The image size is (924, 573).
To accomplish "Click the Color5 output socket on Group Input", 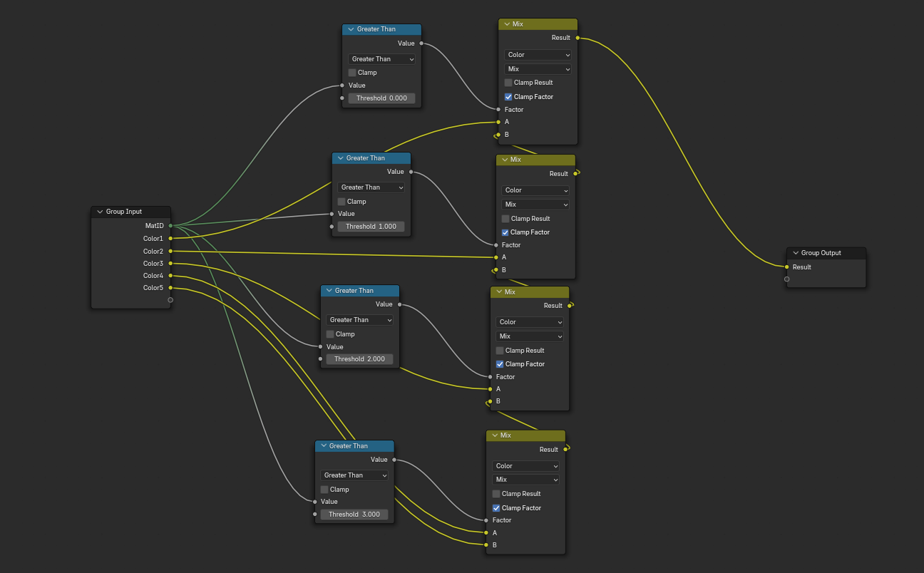I will pos(170,288).
